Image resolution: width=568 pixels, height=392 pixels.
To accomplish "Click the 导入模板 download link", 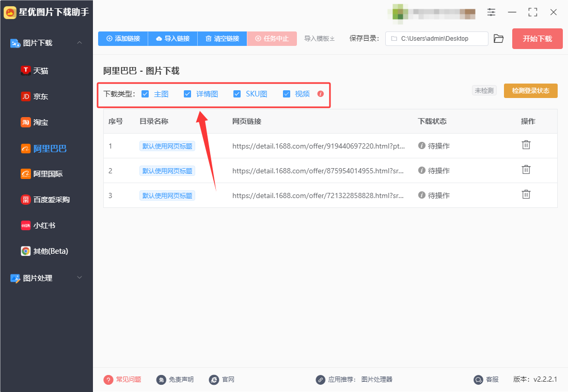I will coord(319,39).
